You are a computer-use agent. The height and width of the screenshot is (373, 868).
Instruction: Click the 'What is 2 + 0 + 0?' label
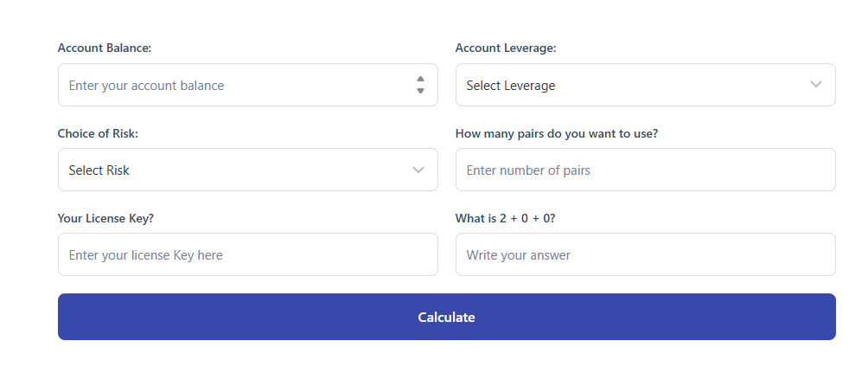506,218
